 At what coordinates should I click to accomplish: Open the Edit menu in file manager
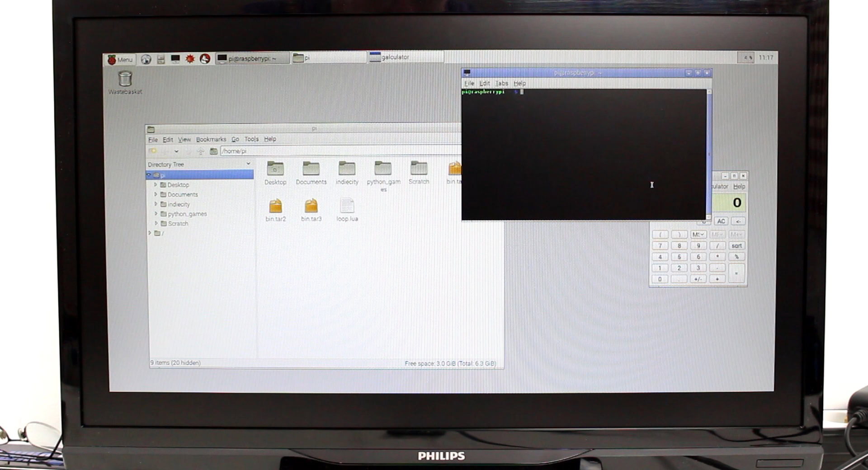(x=168, y=140)
